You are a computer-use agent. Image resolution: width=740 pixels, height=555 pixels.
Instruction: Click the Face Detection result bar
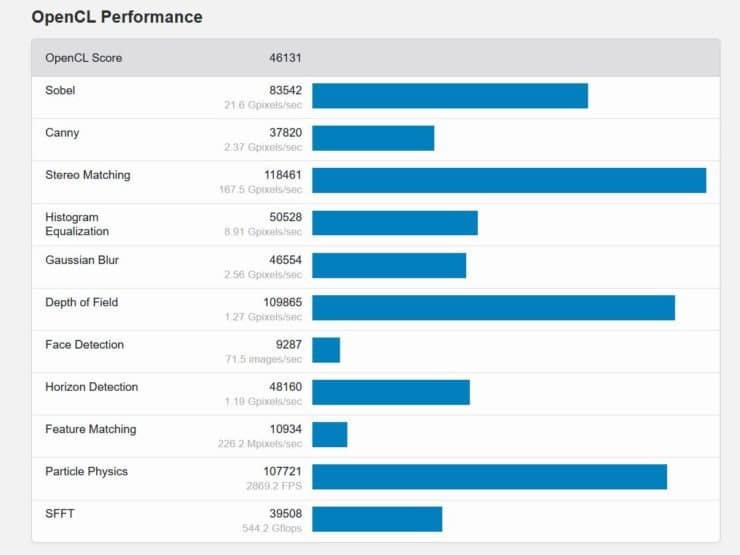click(326, 350)
